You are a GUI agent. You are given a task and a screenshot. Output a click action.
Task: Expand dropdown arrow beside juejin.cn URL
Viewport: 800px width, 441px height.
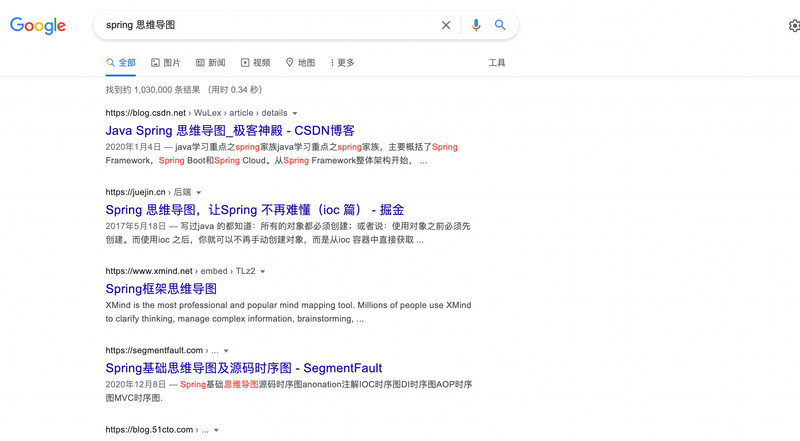point(199,192)
